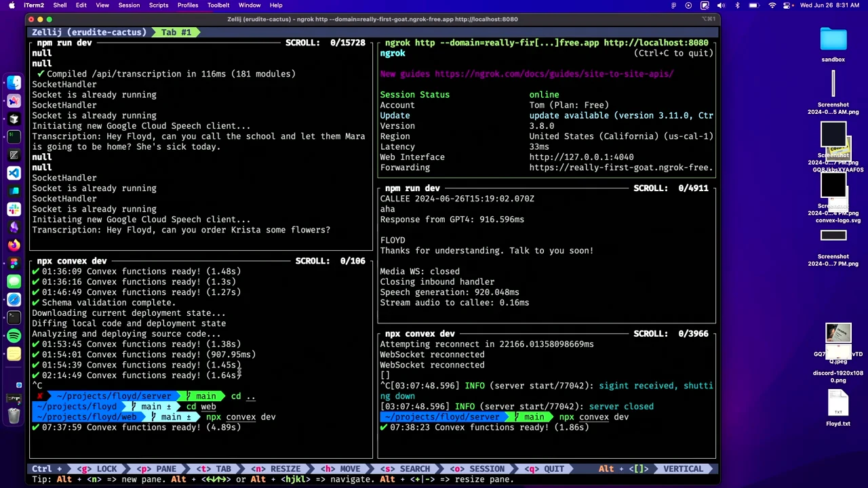This screenshot has height=488, width=868.
Task: Open Finder from the Dock
Action: (14, 83)
